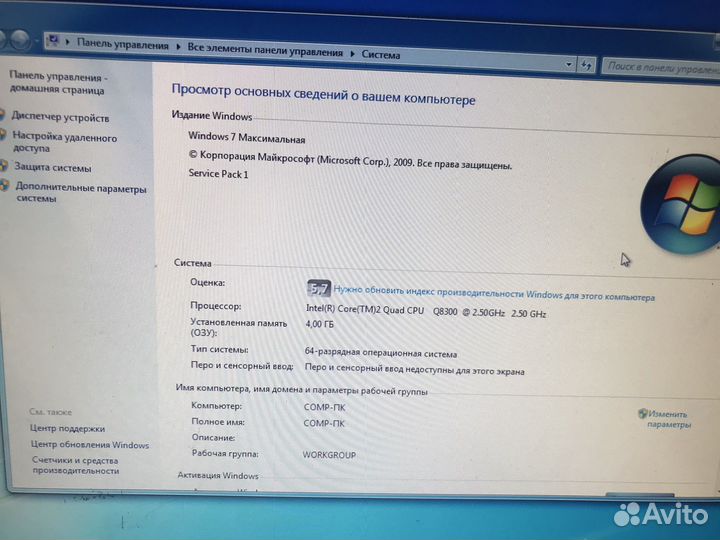The width and height of the screenshot is (720, 540).
Task: Open 'Настройка удаленного доступа' link
Action: point(65,142)
